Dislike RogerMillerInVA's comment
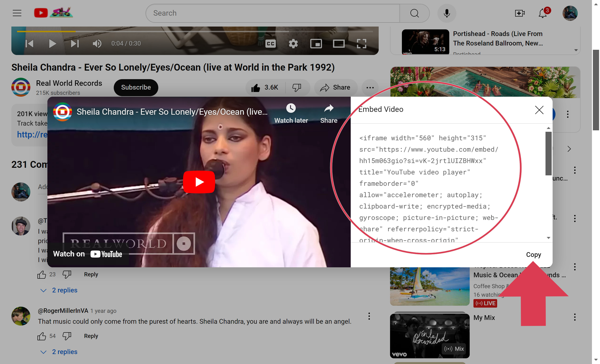The image size is (600, 364). [67, 336]
